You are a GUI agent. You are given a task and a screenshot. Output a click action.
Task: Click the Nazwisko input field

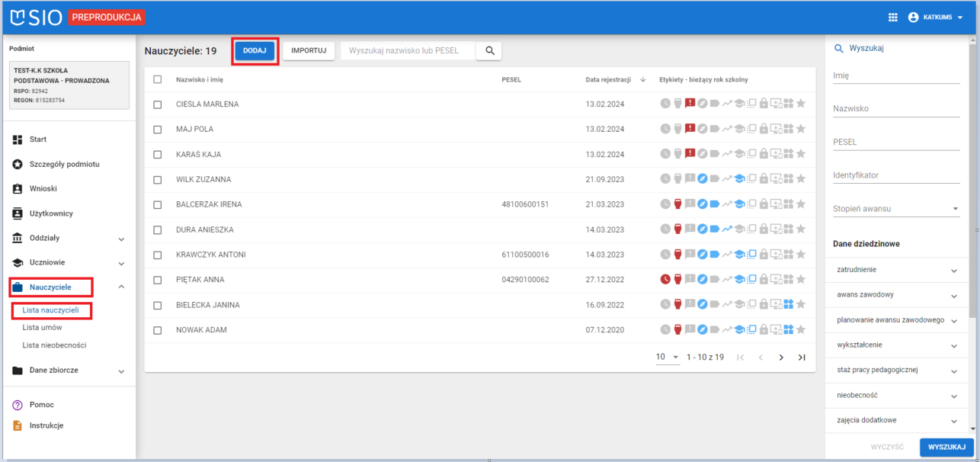(896, 109)
